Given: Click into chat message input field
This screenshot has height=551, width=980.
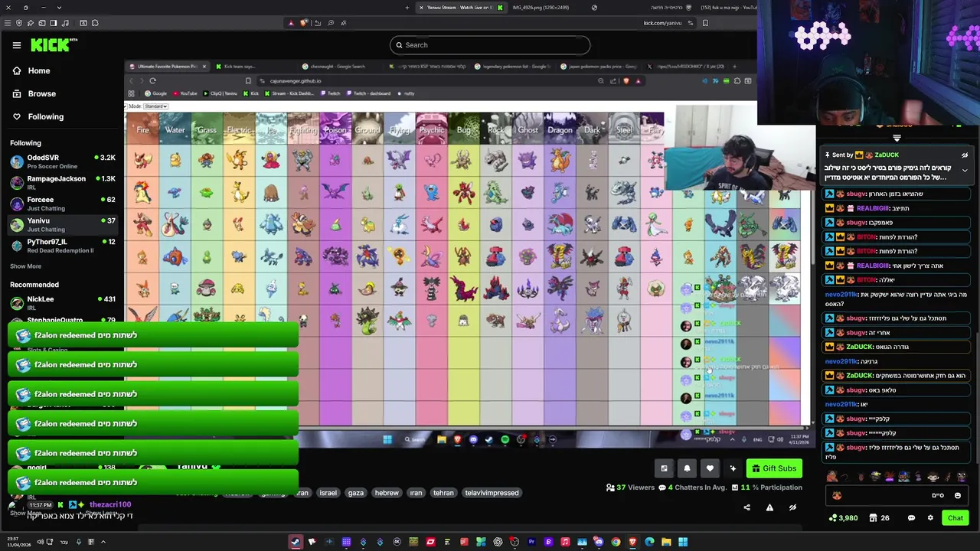Looking at the screenshot, I should [897, 496].
